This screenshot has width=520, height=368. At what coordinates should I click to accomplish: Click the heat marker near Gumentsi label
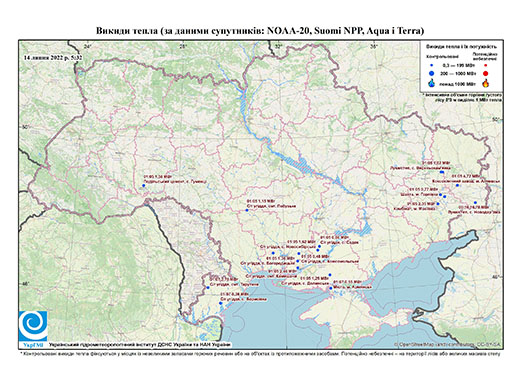pyautogui.click(x=144, y=185)
